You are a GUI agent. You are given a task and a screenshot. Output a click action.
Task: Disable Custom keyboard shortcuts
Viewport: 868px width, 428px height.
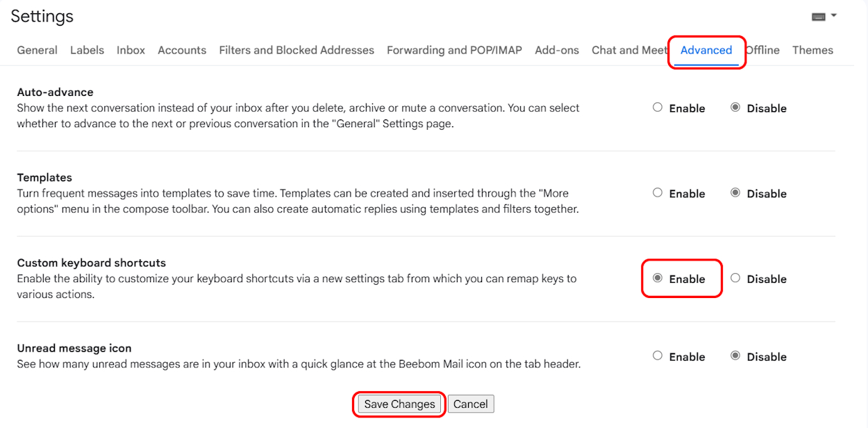tap(735, 278)
